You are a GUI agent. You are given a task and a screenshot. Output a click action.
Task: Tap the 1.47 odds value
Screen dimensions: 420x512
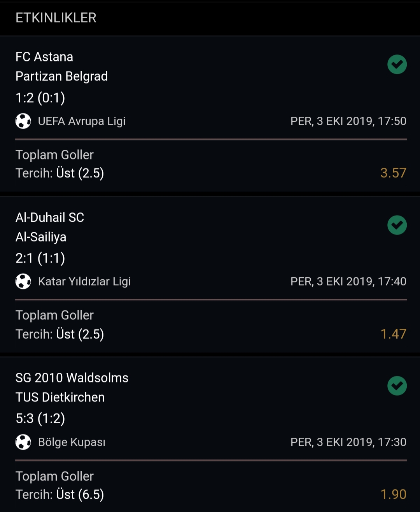pos(393,334)
